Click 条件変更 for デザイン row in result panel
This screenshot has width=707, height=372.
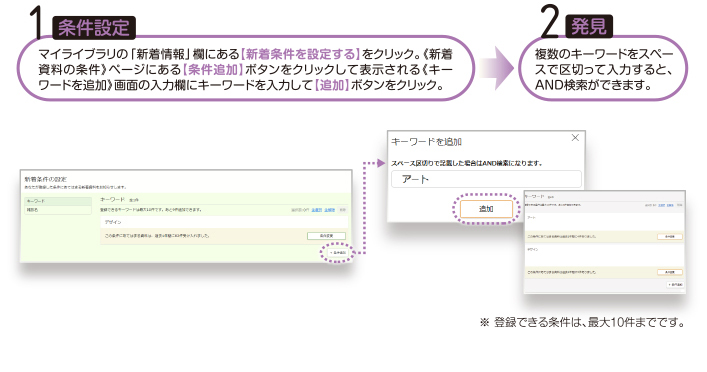pyautogui.click(x=670, y=272)
